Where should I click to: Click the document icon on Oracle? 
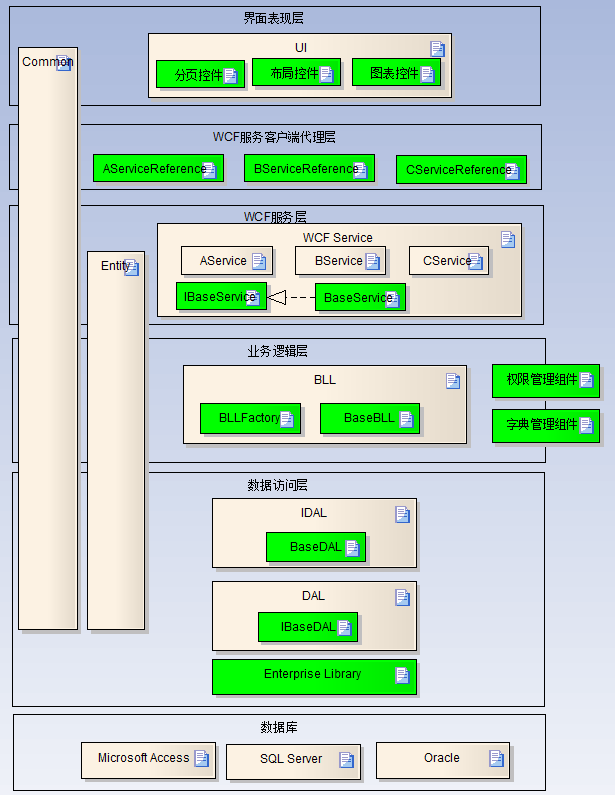click(496, 758)
